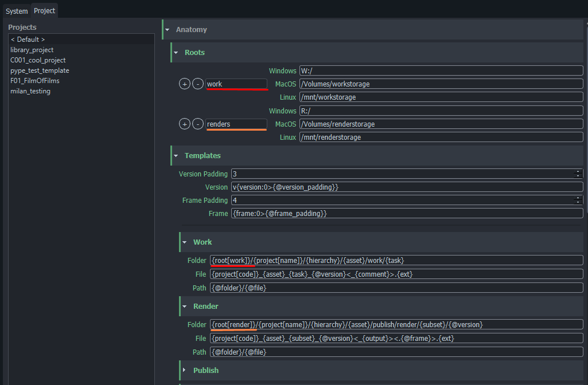
Task: Click the Render Folder template field
Action: point(396,325)
